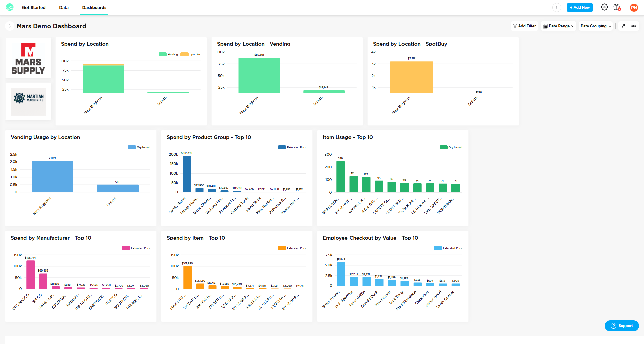Toggle SpotBuy series in Spend by Location legend

[x=191, y=54]
